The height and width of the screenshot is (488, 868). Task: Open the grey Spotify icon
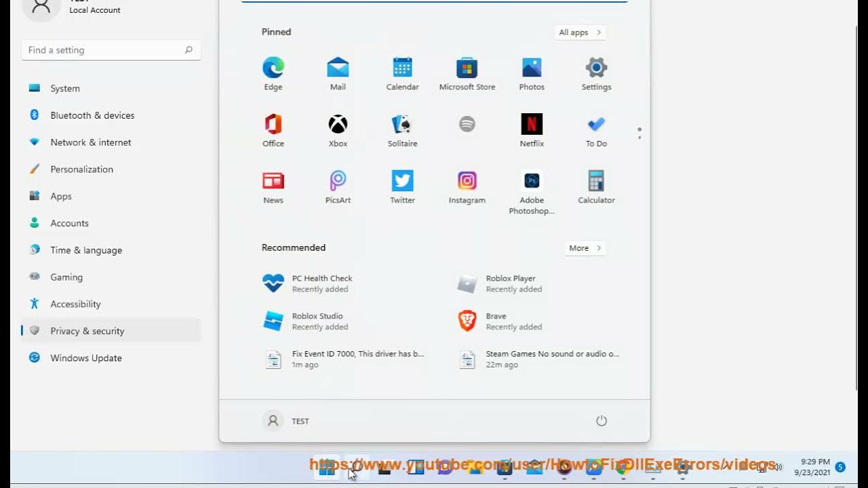(467, 124)
